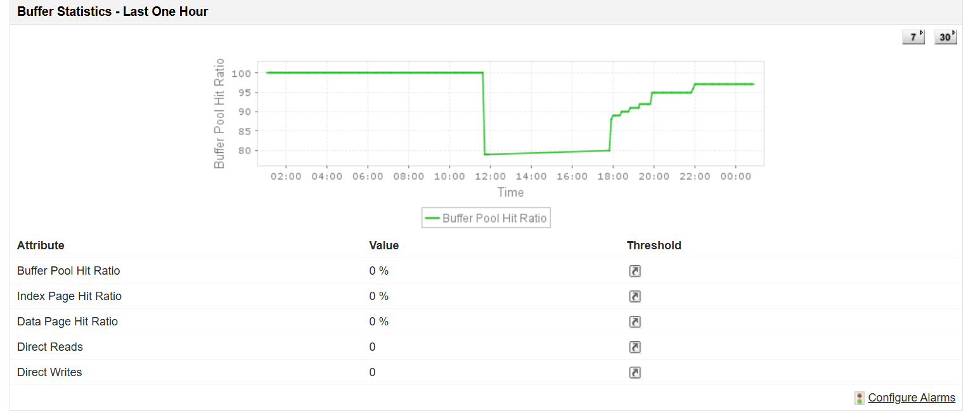
Task: Click the 30-day history button
Action: (x=944, y=36)
